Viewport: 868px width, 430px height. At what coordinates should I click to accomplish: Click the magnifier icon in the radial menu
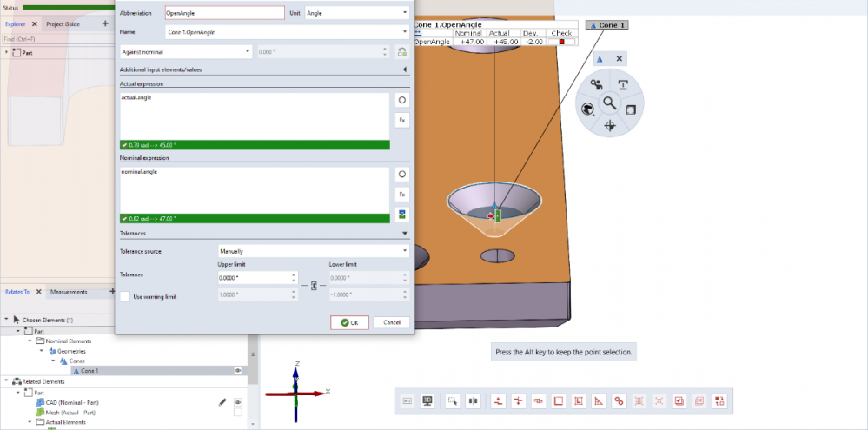(x=610, y=102)
